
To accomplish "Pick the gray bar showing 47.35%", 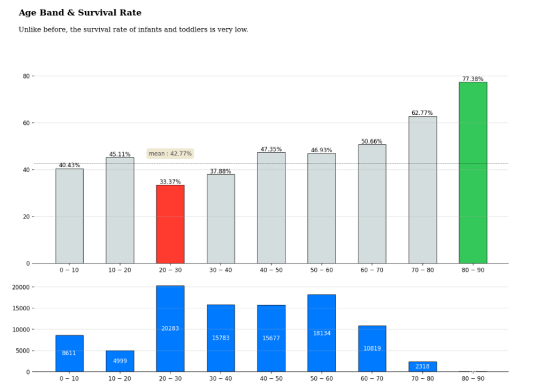I will 271,208.
